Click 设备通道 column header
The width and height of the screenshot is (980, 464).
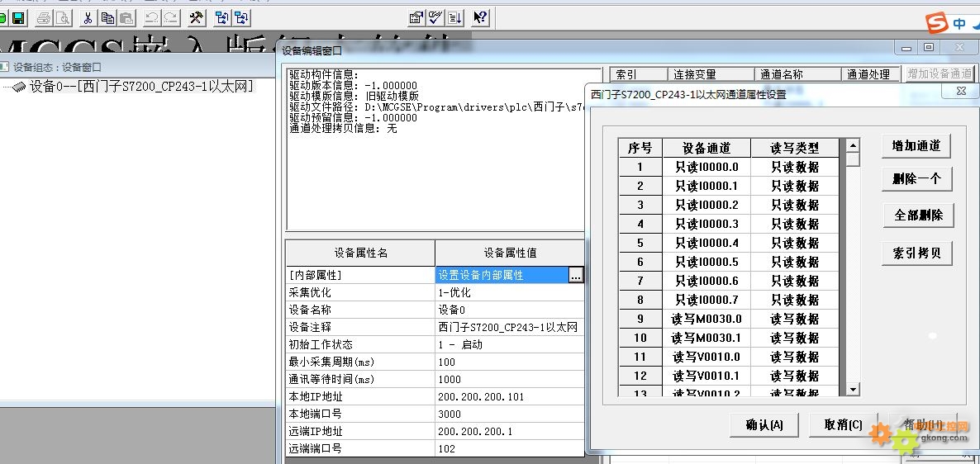click(706, 148)
